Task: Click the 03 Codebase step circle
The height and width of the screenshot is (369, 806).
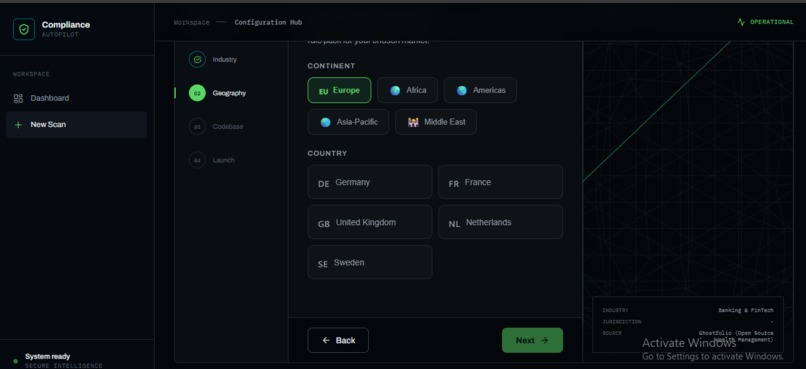Action: [197, 126]
